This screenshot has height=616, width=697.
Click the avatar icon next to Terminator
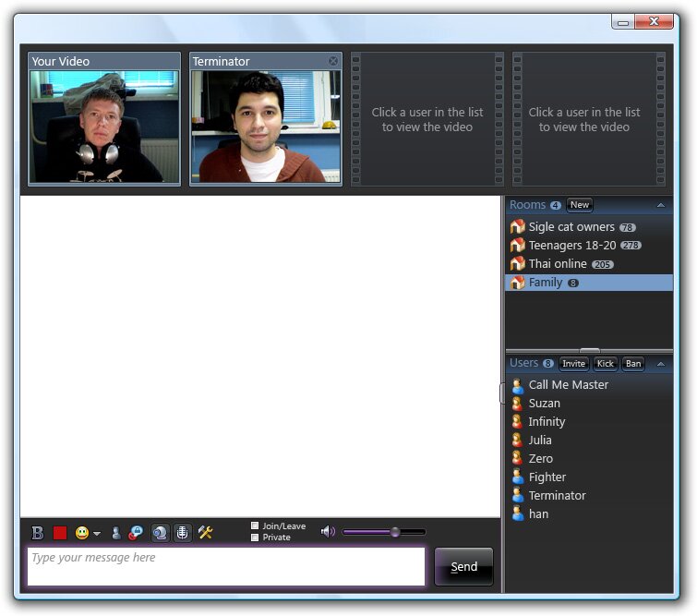point(517,495)
